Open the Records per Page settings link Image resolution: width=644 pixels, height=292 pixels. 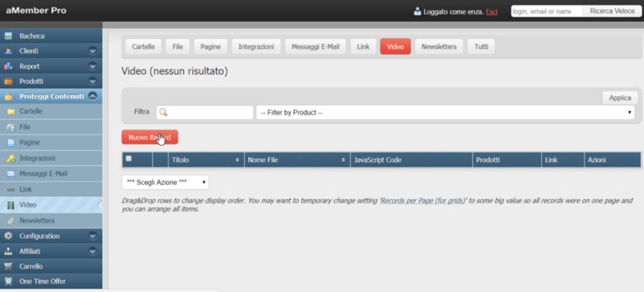coord(422,201)
